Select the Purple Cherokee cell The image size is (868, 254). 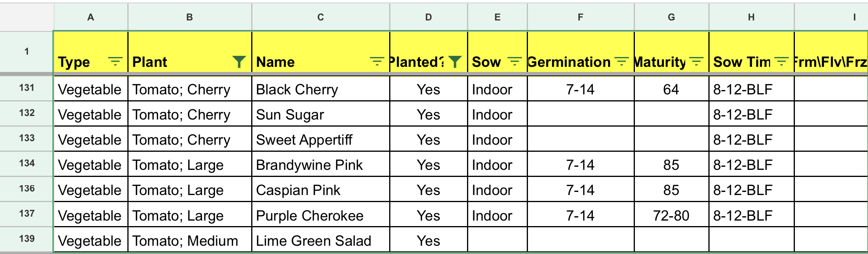(321, 215)
